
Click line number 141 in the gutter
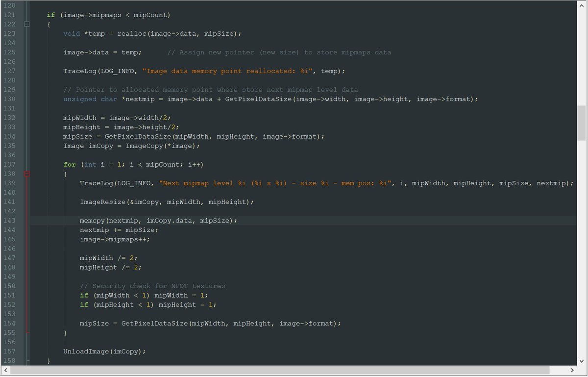(9, 201)
